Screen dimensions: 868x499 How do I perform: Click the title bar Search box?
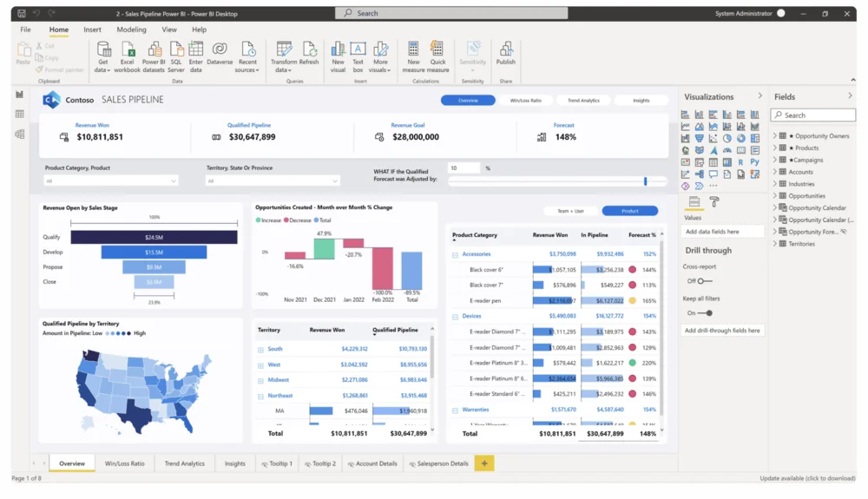click(x=451, y=13)
